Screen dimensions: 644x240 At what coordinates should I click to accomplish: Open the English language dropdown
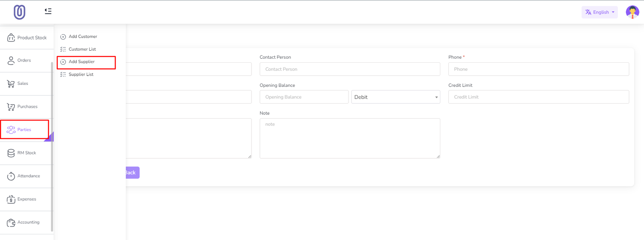click(599, 12)
